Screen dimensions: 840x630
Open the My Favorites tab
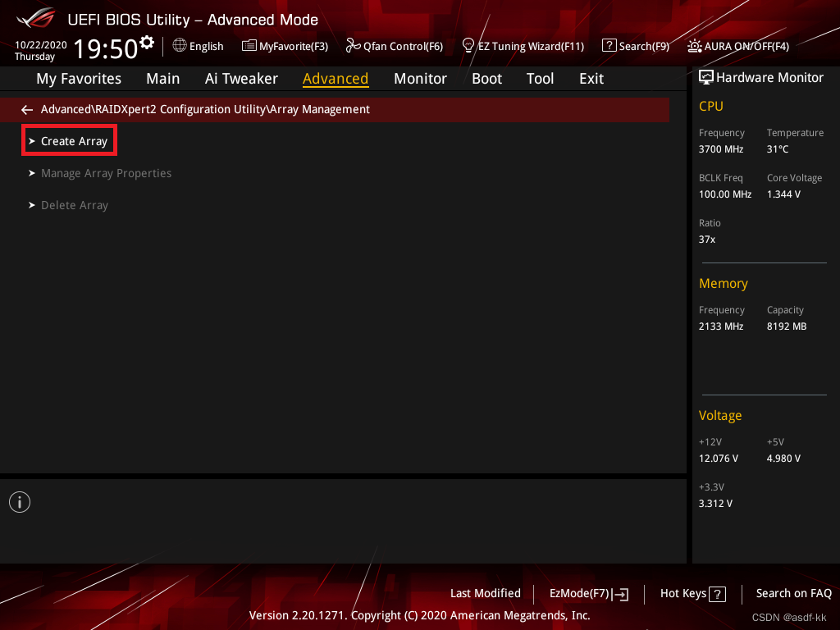(79, 79)
